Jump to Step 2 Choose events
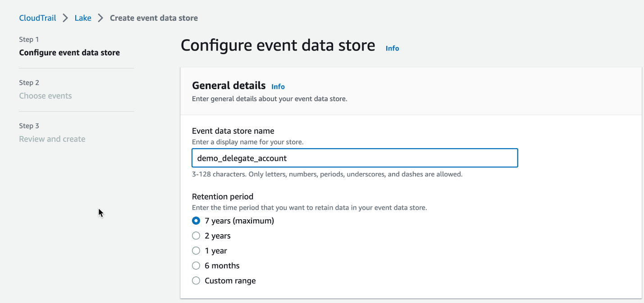This screenshot has width=644, height=303. pos(45,95)
